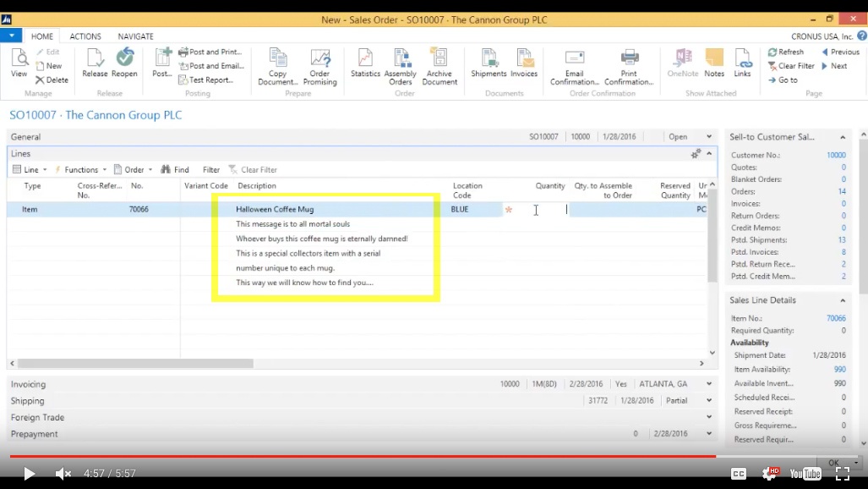
Task: Click Filter in the Lines toolbar
Action: click(x=211, y=170)
